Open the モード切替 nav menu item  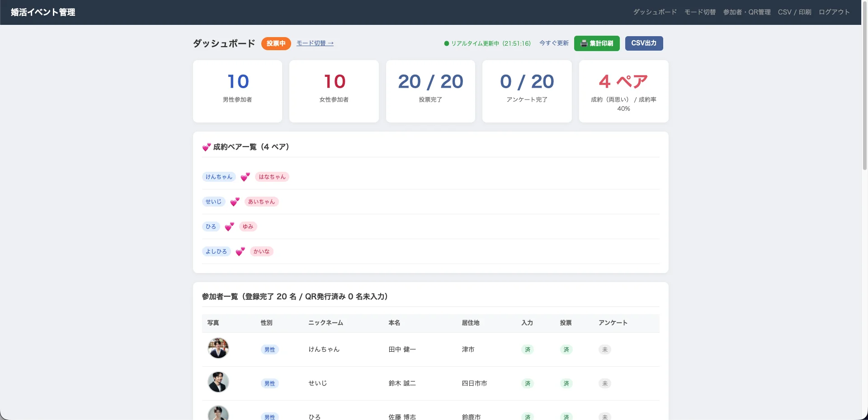(700, 12)
